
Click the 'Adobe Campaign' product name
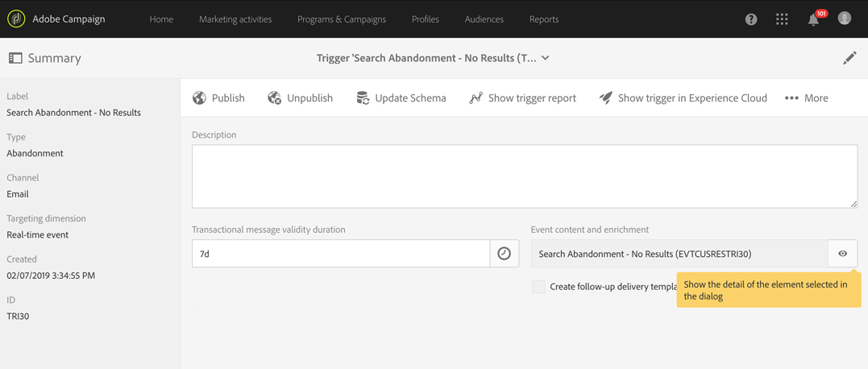(69, 19)
